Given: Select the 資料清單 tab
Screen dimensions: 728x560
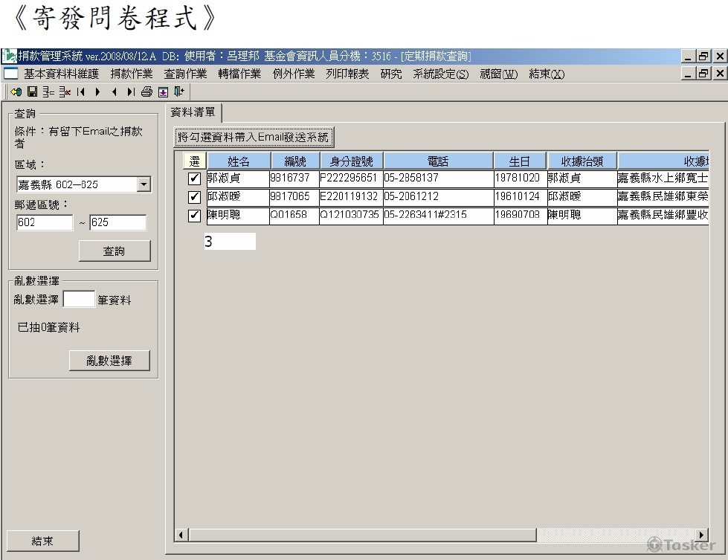Looking at the screenshot, I should click(x=193, y=112).
